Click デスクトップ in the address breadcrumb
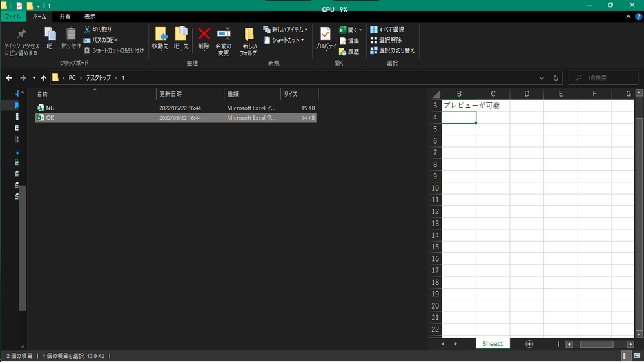This screenshot has height=362, width=644. [98, 77]
